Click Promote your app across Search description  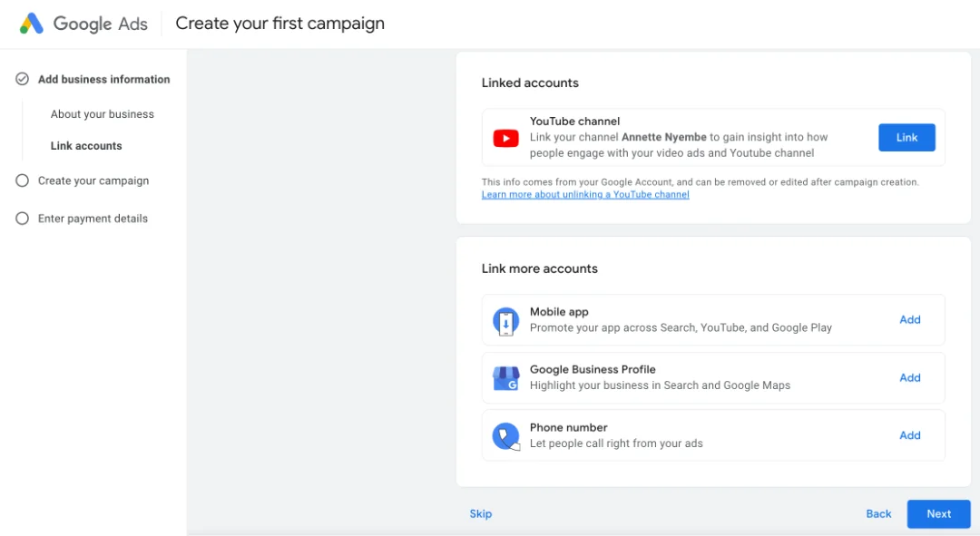[x=681, y=328]
